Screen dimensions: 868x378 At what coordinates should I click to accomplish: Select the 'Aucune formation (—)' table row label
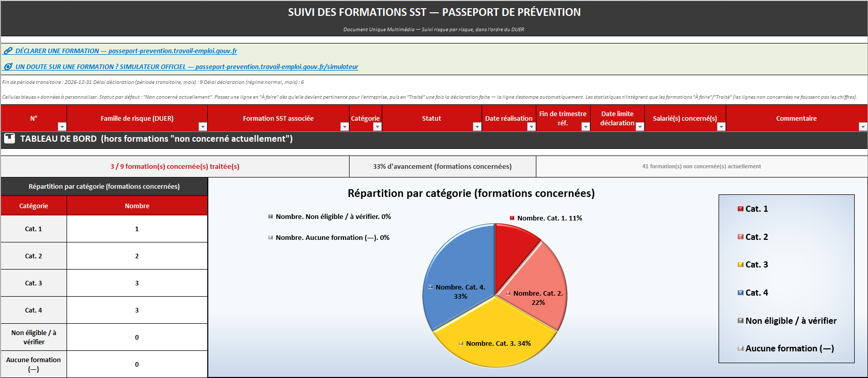(x=34, y=364)
